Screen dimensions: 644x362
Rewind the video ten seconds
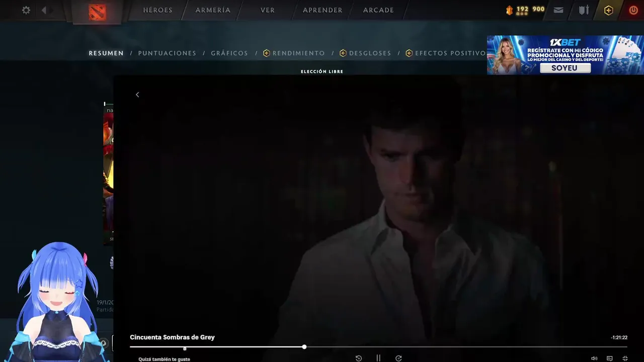point(359,358)
